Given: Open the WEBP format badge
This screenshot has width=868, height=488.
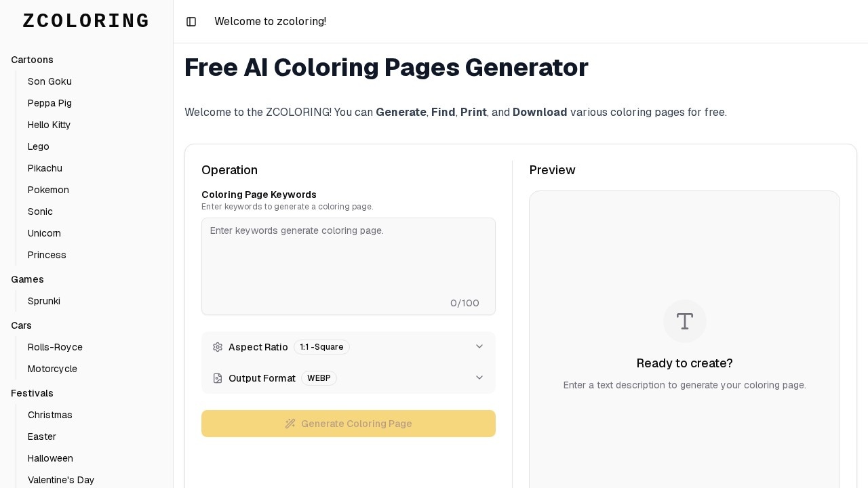Looking at the screenshot, I should [319, 378].
